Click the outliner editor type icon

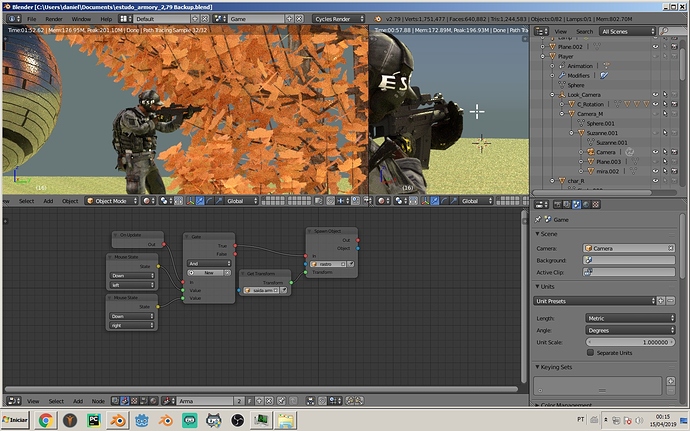541,31
